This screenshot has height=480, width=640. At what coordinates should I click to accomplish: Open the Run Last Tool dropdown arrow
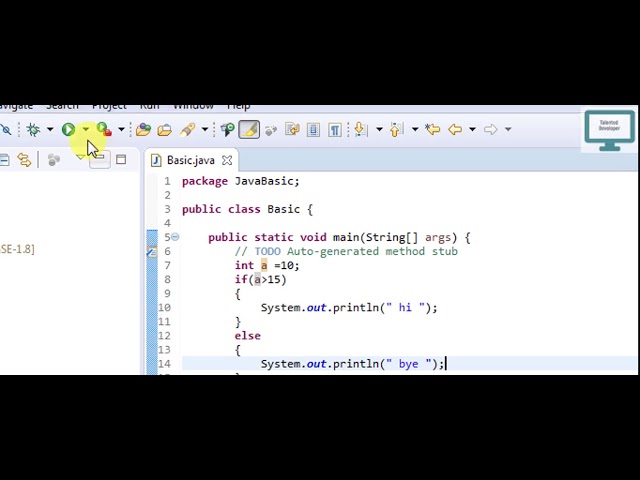tap(121, 129)
